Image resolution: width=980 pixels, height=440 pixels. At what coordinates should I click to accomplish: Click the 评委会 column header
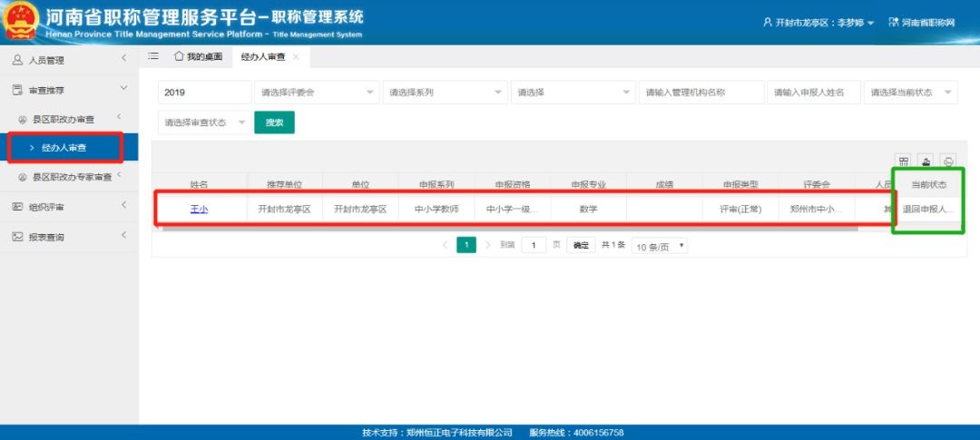pyautogui.click(x=817, y=184)
